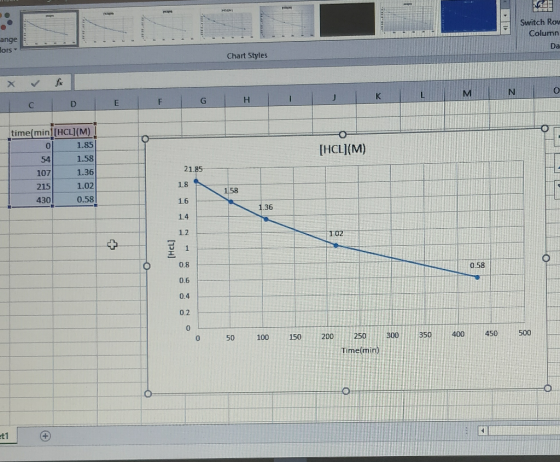Viewport: 560px width, 462px height.
Task: Click the Cancel (X) formula bar icon
Action: click(x=11, y=84)
